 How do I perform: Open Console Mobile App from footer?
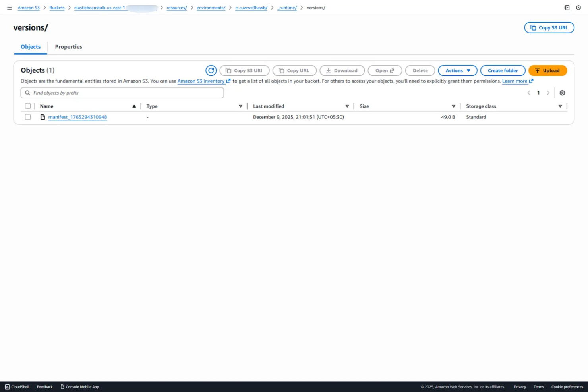pyautogui.click(x=79, y=386)
